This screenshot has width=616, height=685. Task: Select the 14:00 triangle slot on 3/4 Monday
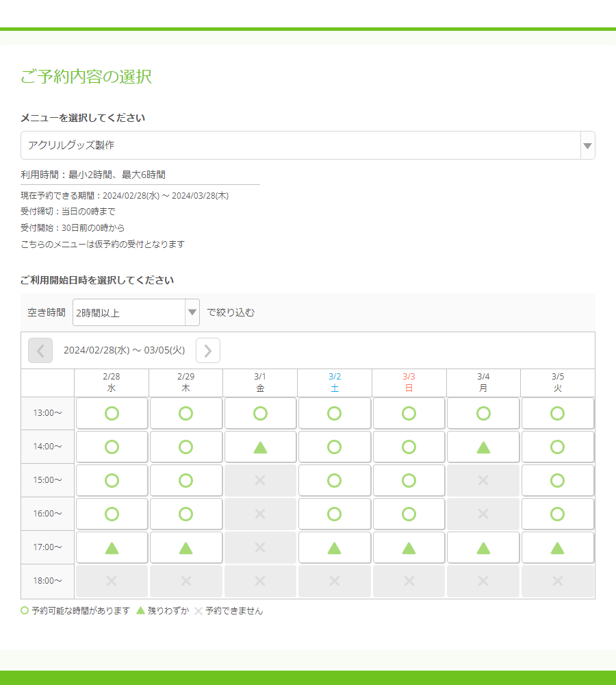[483, 447]
